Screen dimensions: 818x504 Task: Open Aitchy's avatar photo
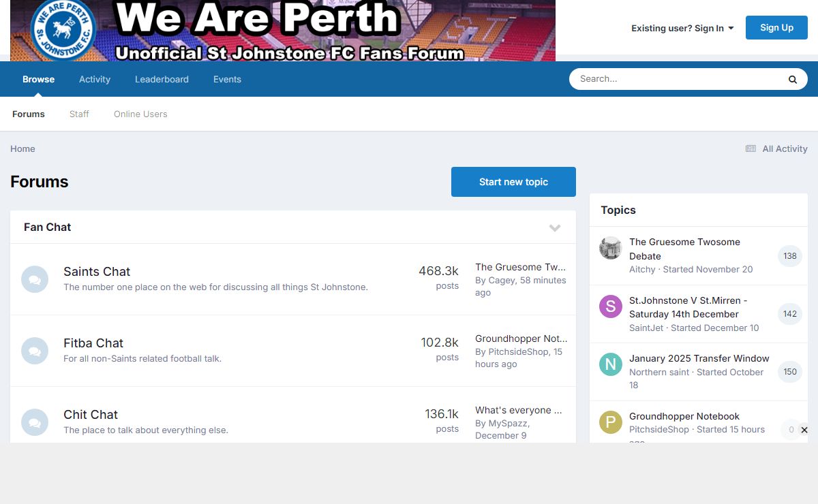click(x=610, y=248)
